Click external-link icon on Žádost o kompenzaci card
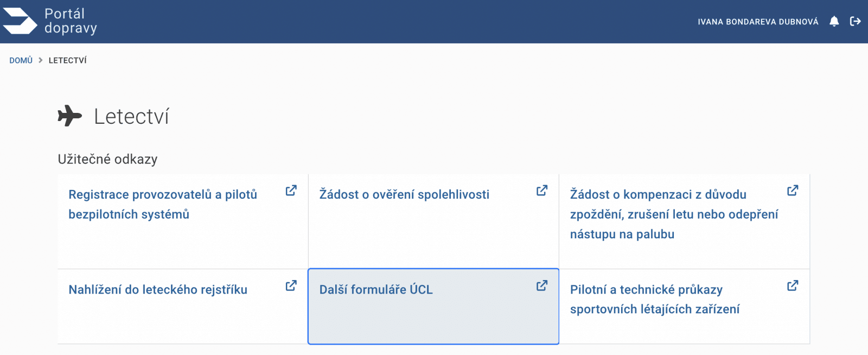 tap(793, 191)
